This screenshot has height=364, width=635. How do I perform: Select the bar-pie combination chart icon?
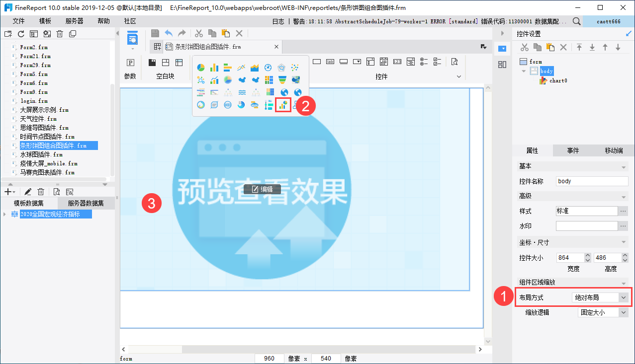pos(283,105)
